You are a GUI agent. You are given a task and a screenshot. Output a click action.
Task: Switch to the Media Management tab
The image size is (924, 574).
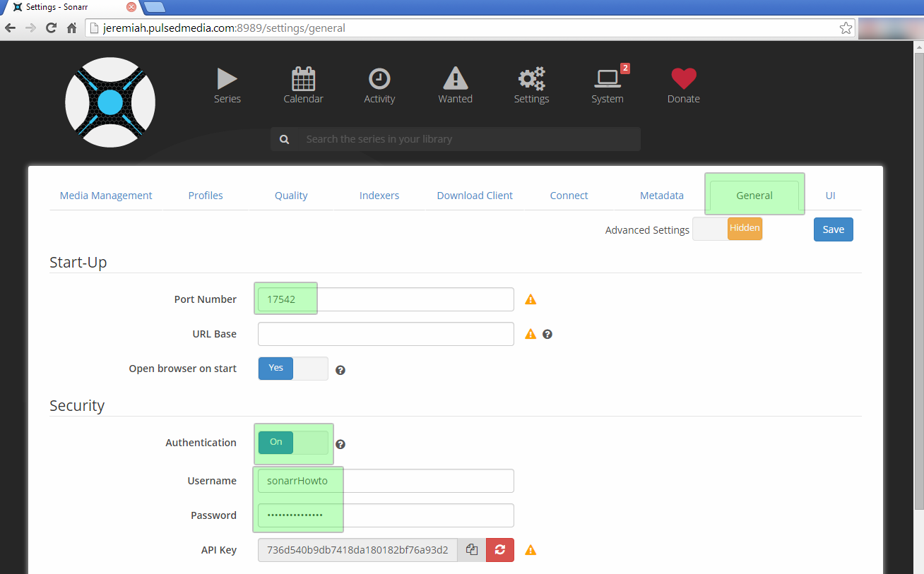106,196
